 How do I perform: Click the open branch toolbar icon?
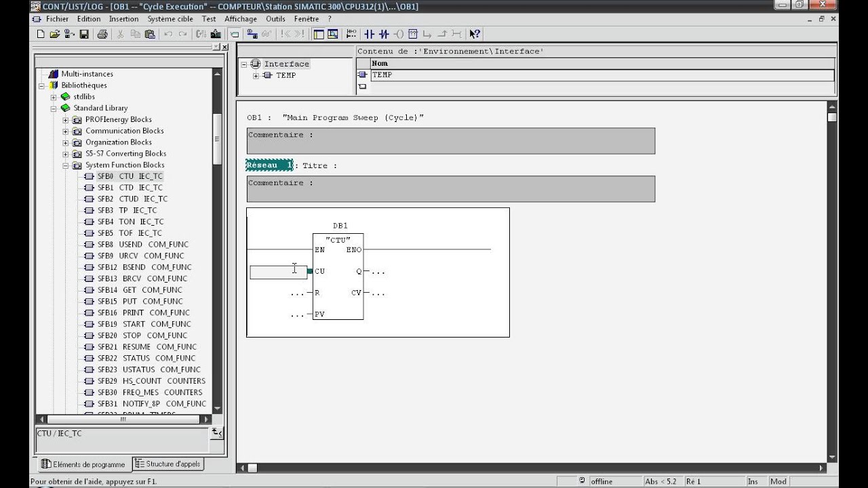click(427, 34)
